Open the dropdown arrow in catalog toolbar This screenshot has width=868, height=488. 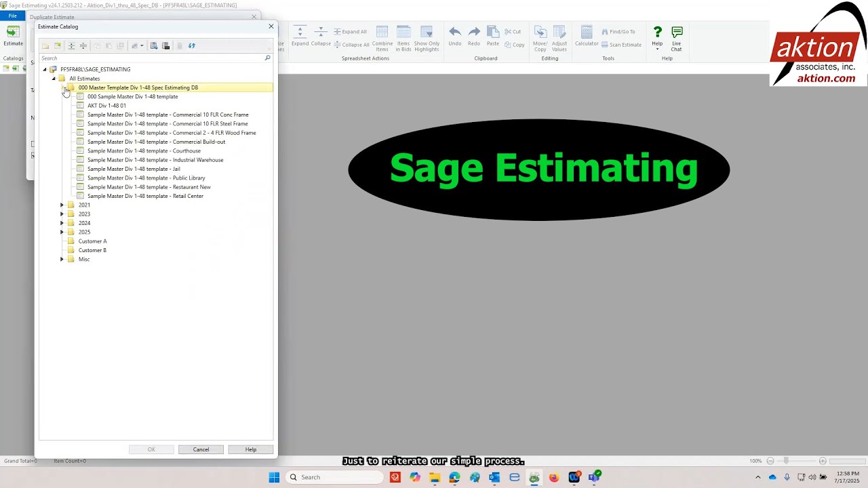point(142,46)
